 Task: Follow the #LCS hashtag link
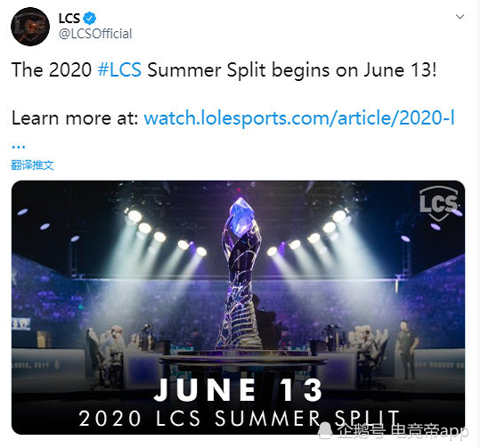119,69
